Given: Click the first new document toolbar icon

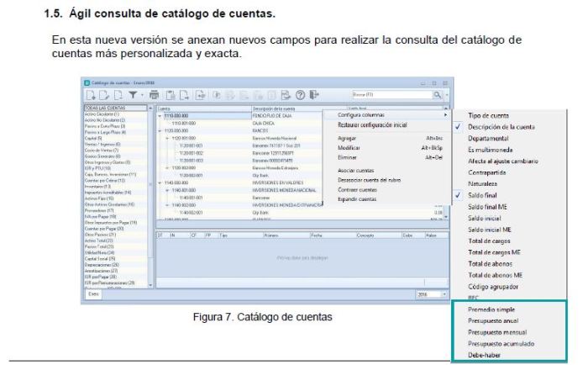Looking at the screenshot, I should click(x=90, y=95).
